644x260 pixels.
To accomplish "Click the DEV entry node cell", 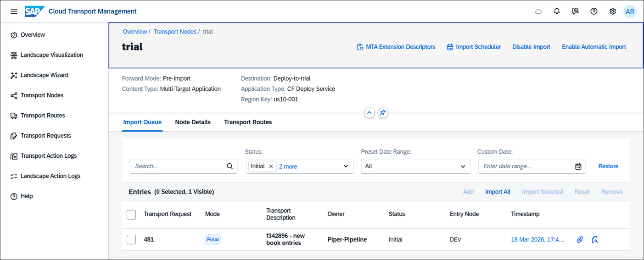I will point(456,239).
